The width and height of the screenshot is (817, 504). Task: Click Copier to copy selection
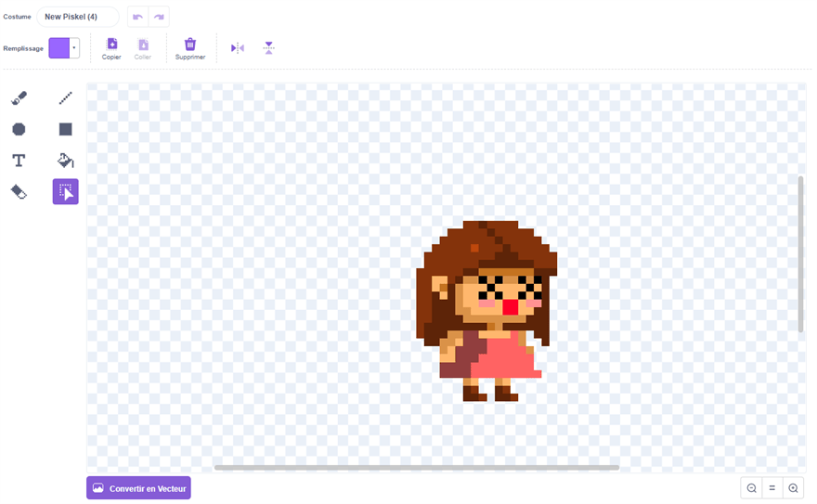[x=111, y=49]
